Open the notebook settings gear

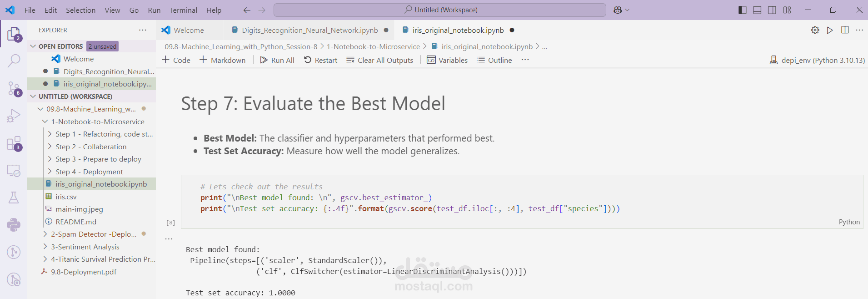[815, 30]
